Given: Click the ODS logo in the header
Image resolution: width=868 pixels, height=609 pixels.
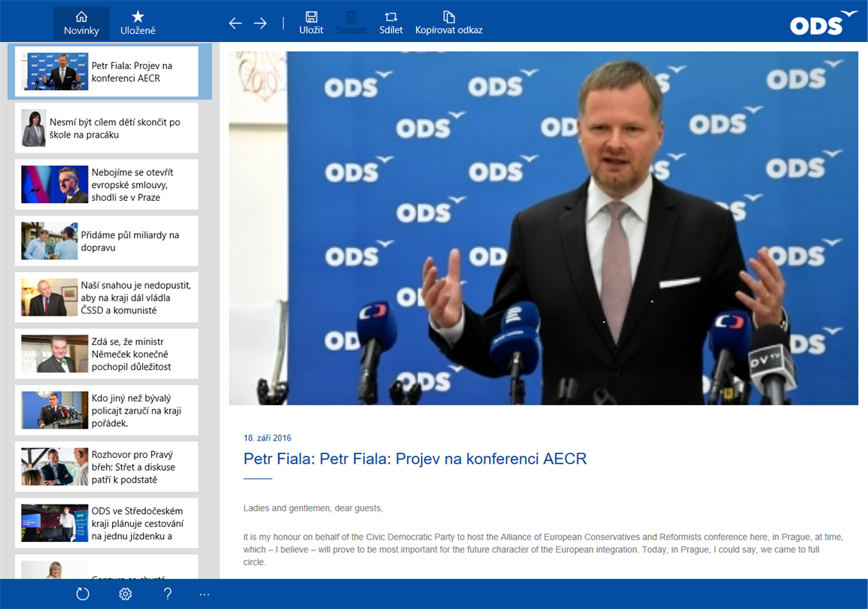Looking at the screenshot, I should [823, 23].
